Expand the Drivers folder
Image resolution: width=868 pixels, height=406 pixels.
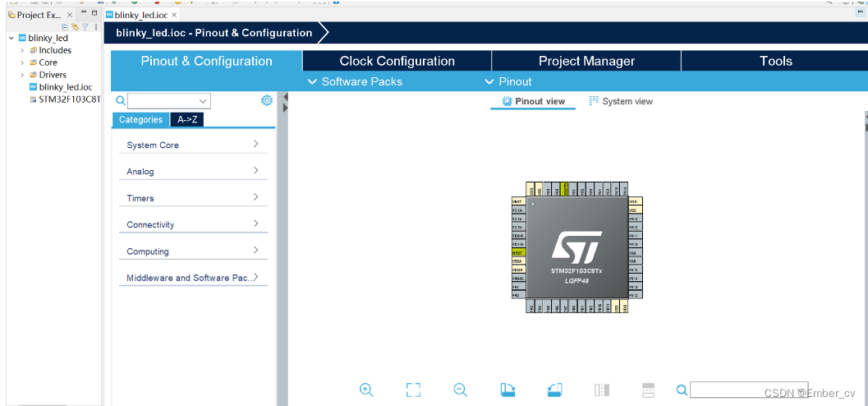point(22,75)
